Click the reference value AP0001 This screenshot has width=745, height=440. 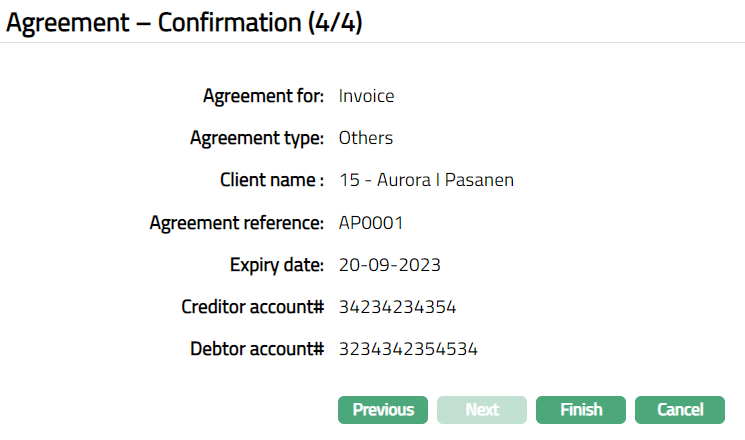371,222
